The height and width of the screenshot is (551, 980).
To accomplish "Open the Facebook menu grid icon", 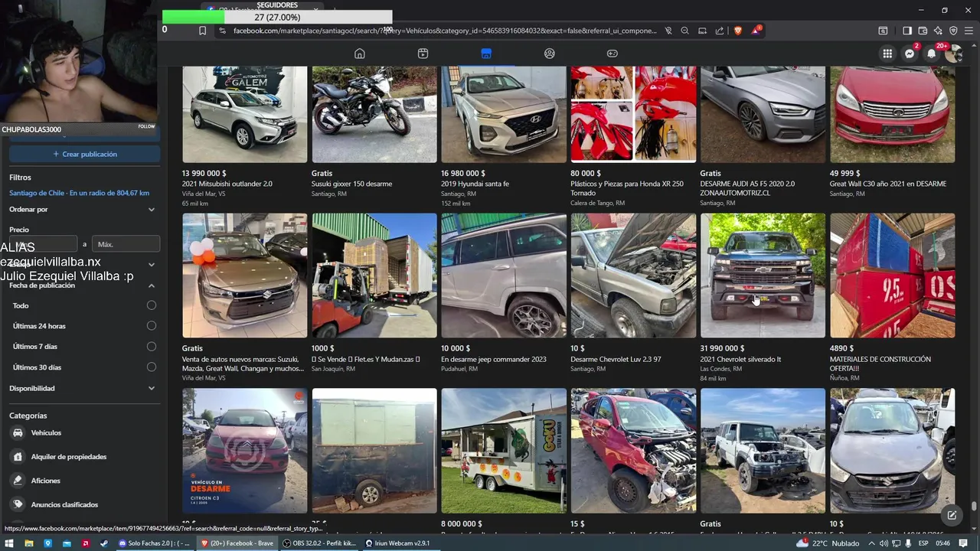I will click(887, 54).
